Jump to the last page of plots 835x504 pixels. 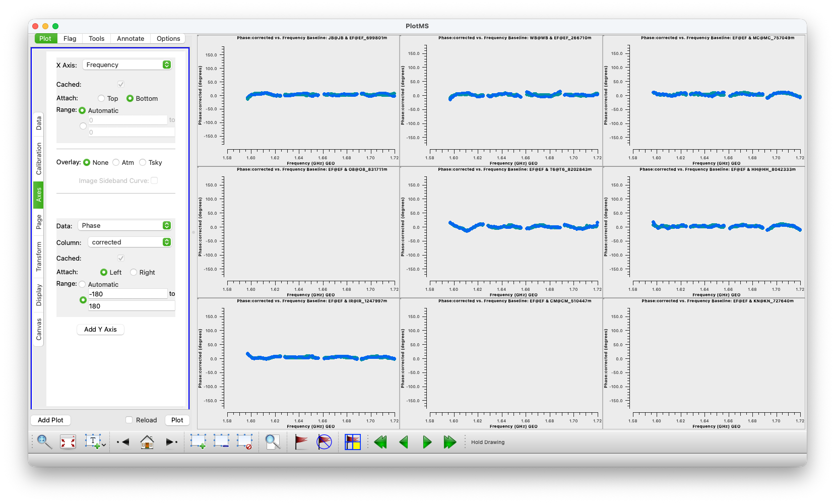(x=449, y=442)
